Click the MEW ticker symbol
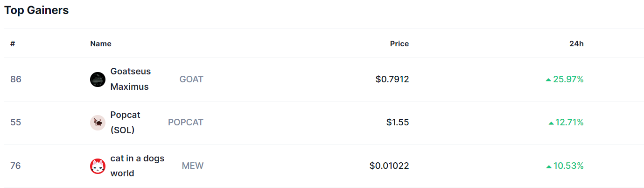This screenshot has height=188, width=644. click(193, 166)
